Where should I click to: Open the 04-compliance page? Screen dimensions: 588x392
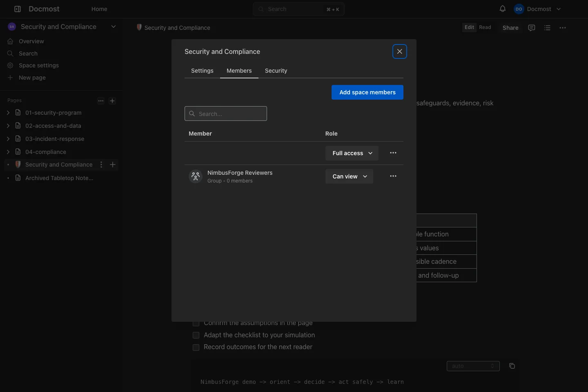(x=46, y=152)
